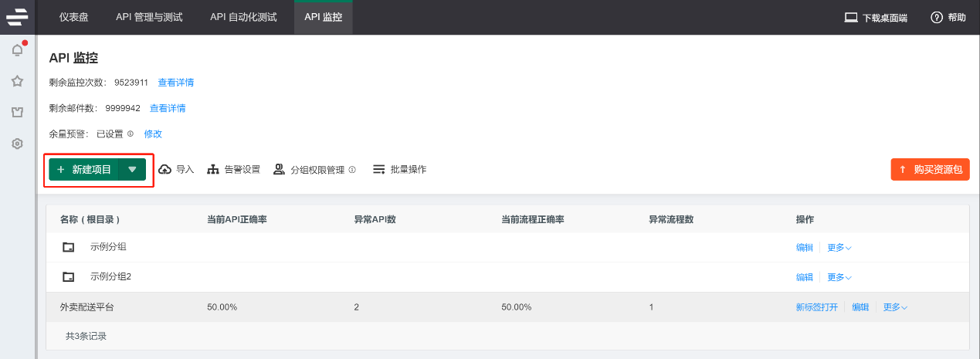Click the notification bell icon in sidebar

click(x=17, y=51)
